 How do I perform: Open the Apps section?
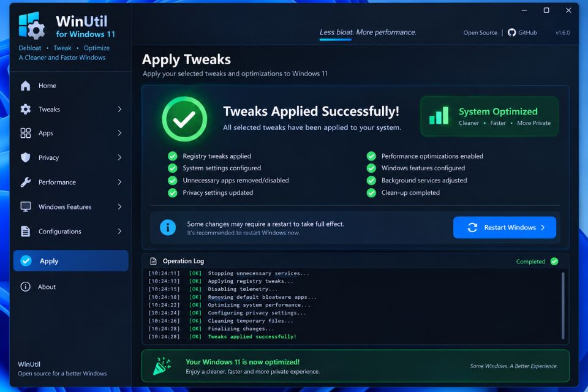tap(71, 133)
